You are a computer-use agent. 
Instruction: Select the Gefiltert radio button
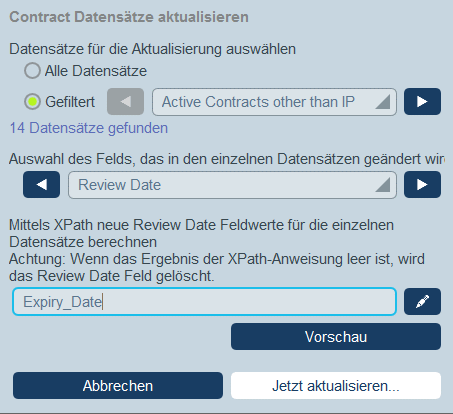point(32,102)
